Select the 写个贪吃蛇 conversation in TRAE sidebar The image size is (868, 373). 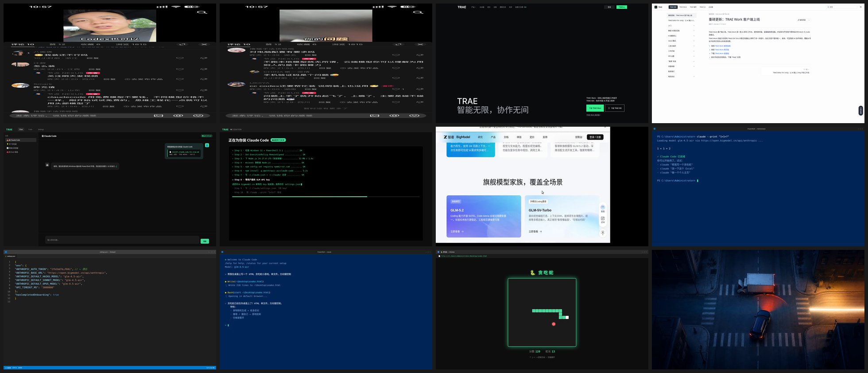[21, 144]
